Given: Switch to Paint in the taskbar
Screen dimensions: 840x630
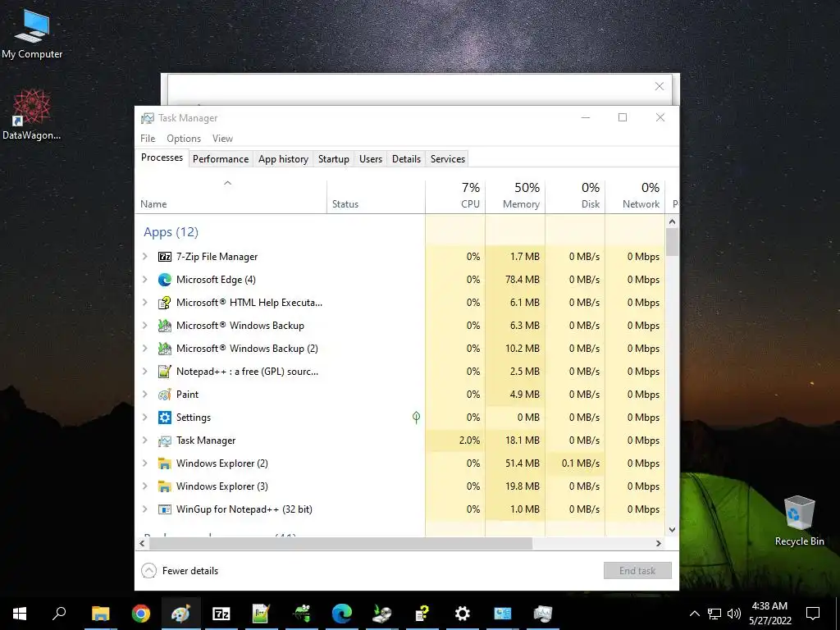Looking at the screenshot, I should (181, 614).
